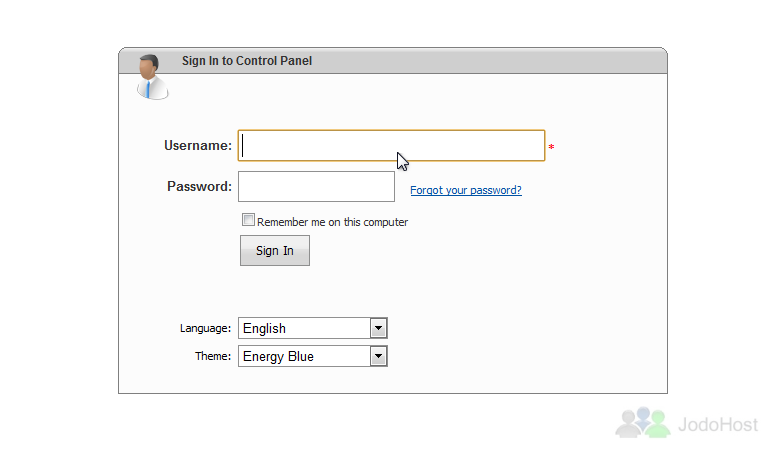
Task: Open the Language dropdown arrow
Action: pyautogui.click(x=379, y=328)
